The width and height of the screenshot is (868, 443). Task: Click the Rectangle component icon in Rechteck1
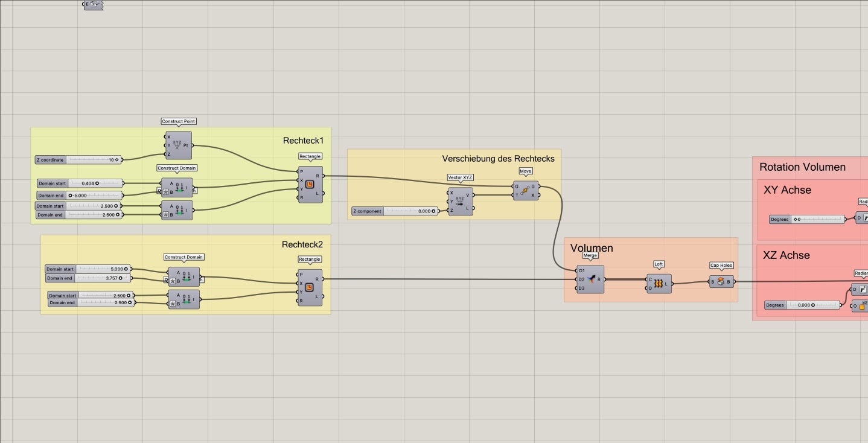point(310,185)
